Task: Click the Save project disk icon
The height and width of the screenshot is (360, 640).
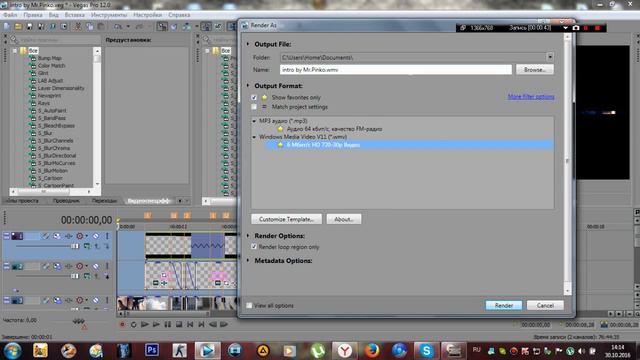Action: 30,27
